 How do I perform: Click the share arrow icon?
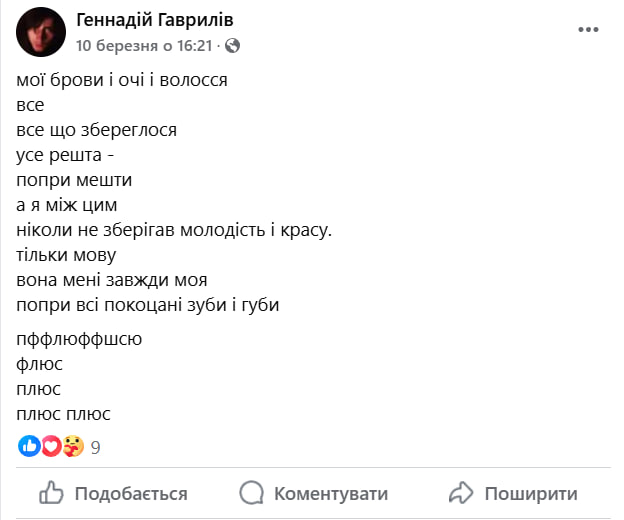point(460,493)
